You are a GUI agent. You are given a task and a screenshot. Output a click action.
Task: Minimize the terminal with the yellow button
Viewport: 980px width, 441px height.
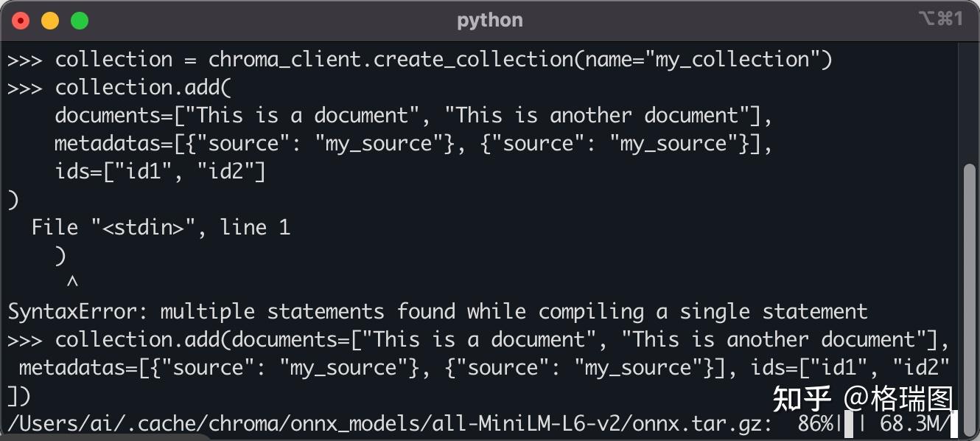tap(50, 21)
